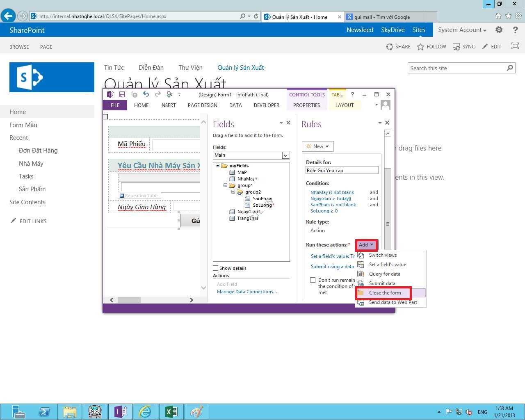Open Manage Data Connections link
Image resolution: width=525 pixels, height=420 pixels.
pos(247,292)
